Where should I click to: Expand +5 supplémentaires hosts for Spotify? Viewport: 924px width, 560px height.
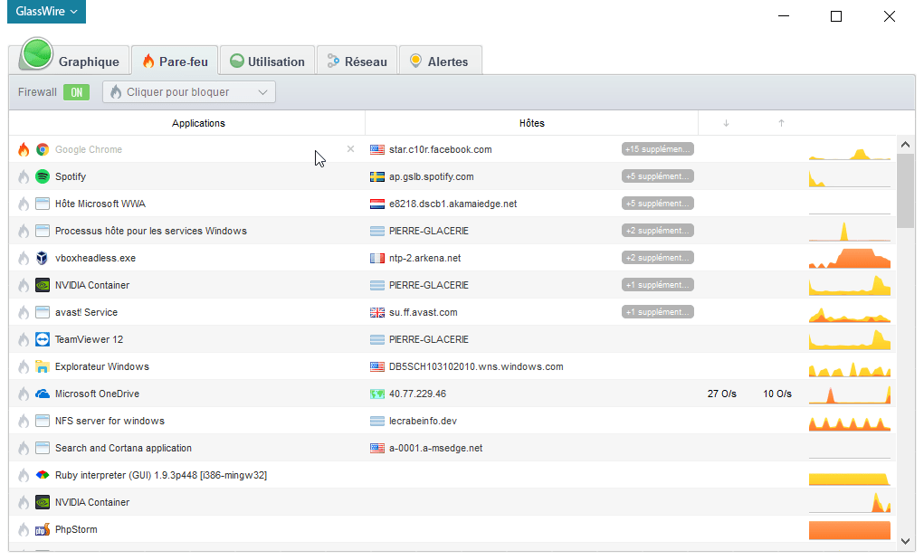tap(658, 176)
